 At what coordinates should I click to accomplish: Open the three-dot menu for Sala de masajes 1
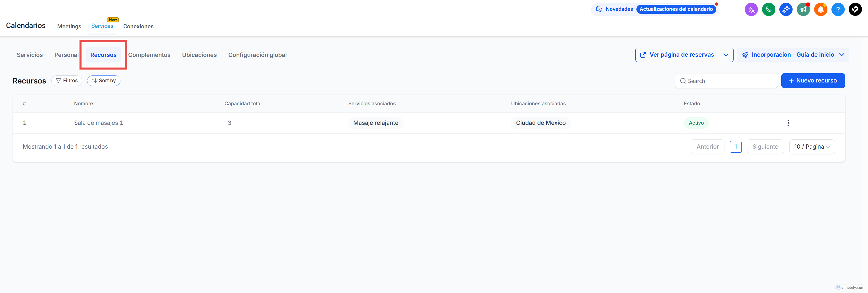click(x=788, y=123)
